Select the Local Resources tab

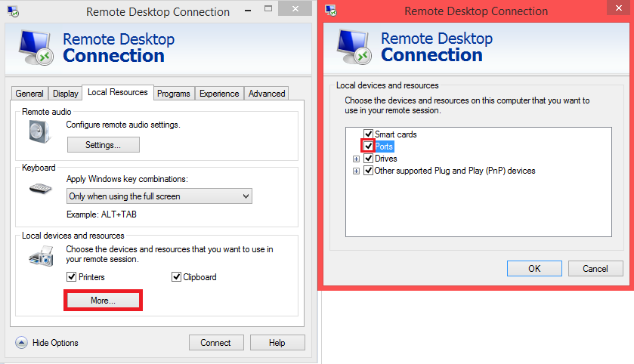[x=118, y=92]
